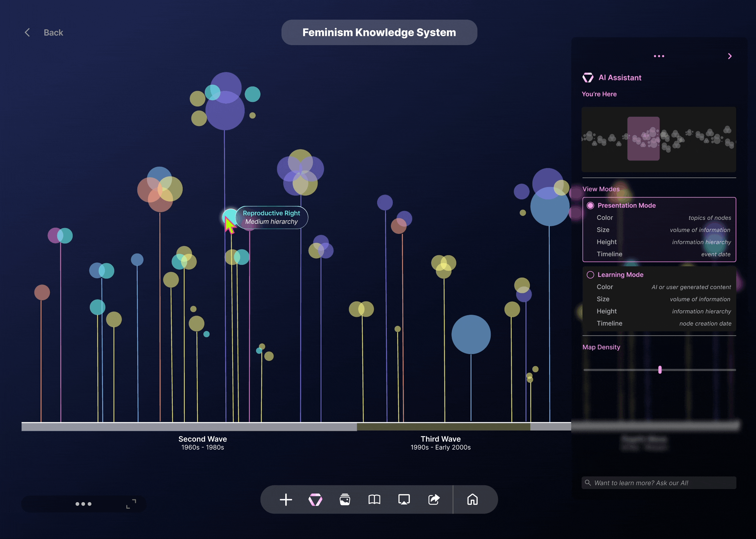Click the 'Want to learn more?' AI search field
The width and height of the screenshot is (756, 539).
(659, 483)
